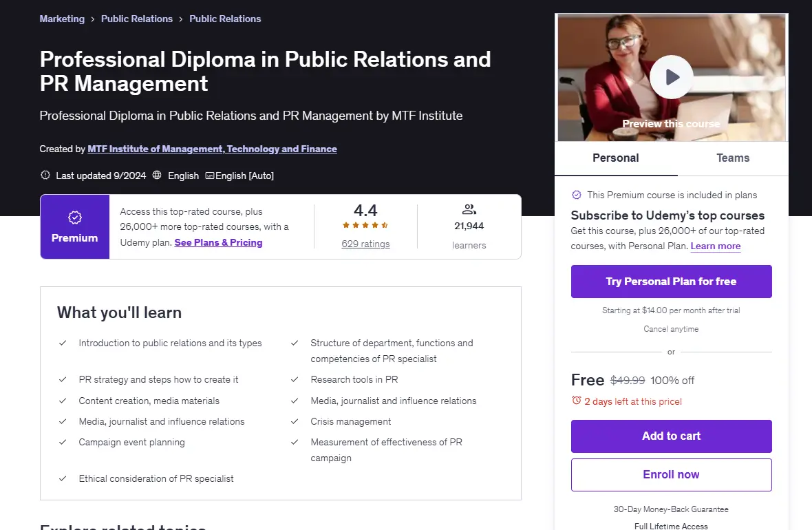
Task: Click the Add to cart button
Action: pos(671,436)
